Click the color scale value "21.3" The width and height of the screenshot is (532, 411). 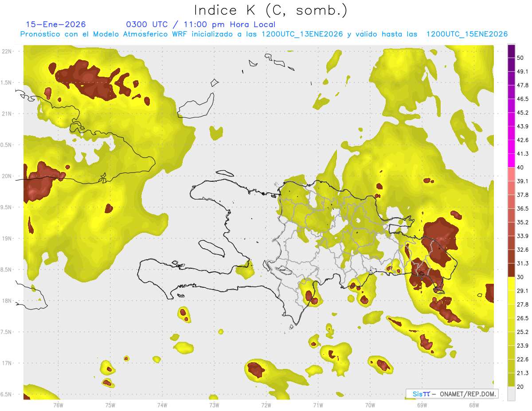[523, 373]
